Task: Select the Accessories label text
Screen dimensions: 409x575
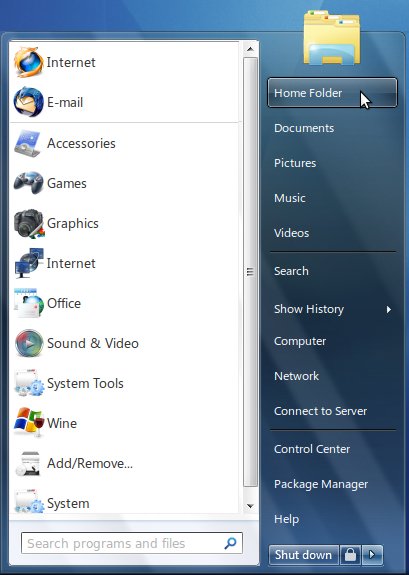Action: pos(81,143)
